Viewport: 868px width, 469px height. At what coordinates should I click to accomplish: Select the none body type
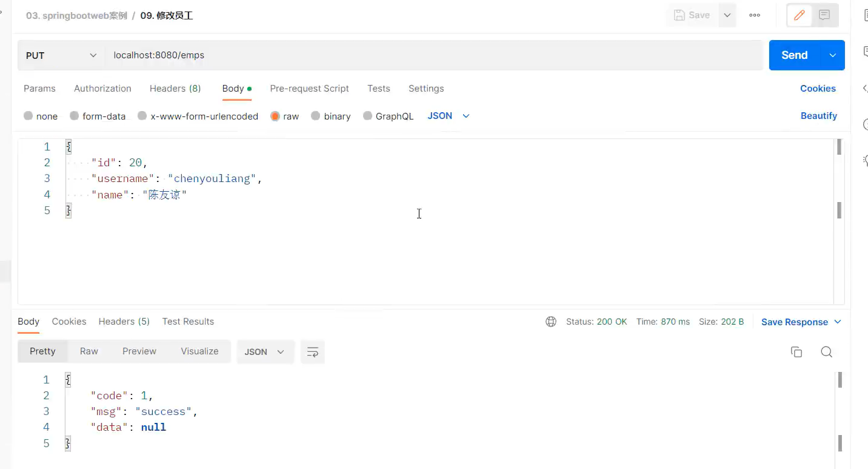(x=41, y=116)
